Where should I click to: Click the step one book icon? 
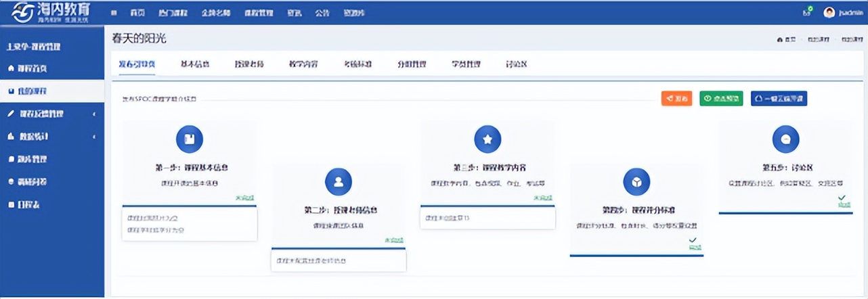click(x=190, y=139)
